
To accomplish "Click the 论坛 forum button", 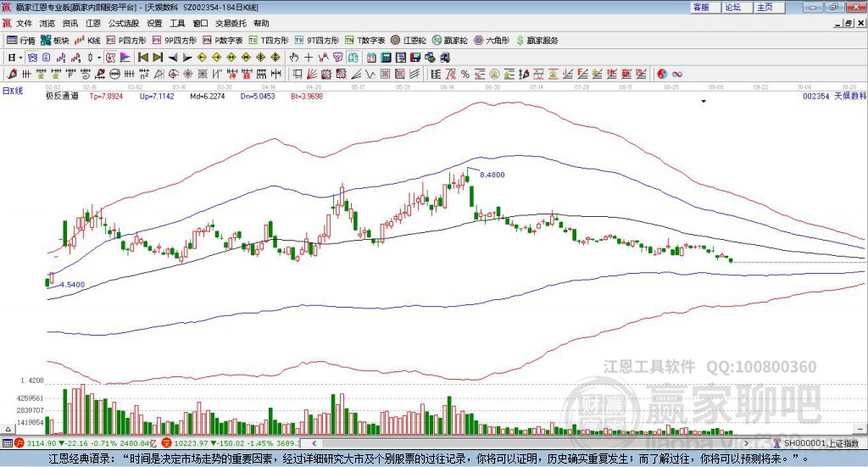I will tap(737, 7).
